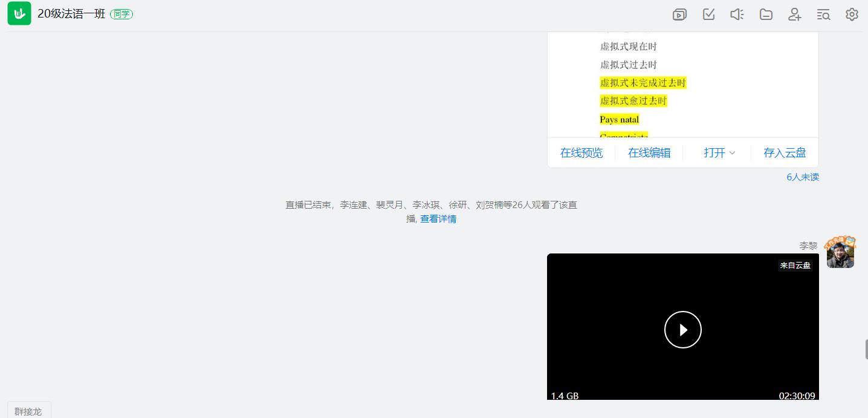Open group announcements speaker icon

click(x=737, y=15)
